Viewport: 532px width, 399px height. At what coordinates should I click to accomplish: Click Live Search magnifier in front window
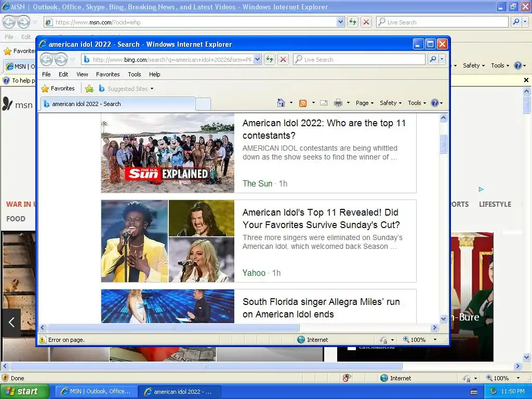[x=433, y=59]
